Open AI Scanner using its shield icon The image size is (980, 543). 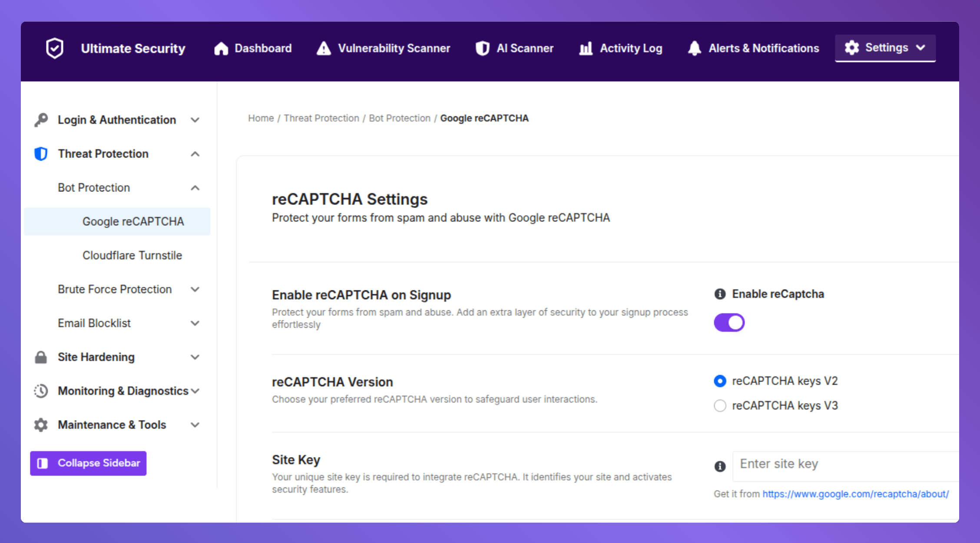pos(483,48)
